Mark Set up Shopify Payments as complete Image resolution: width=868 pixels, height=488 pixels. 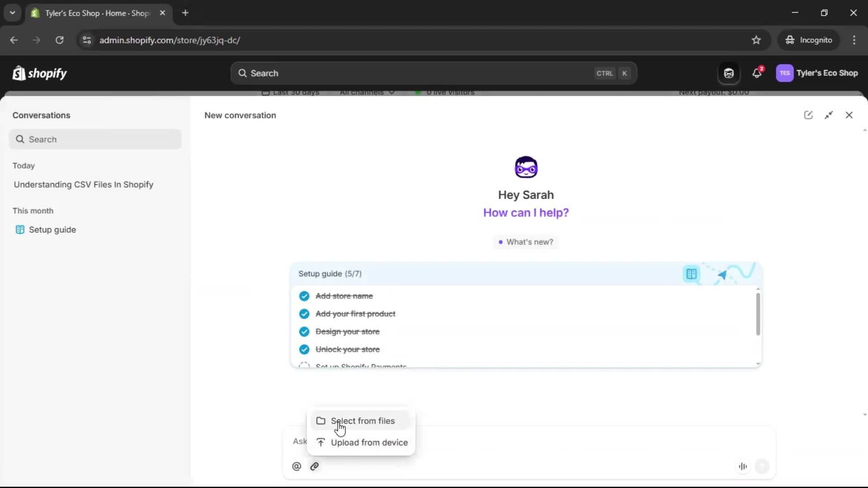(304, 365)
